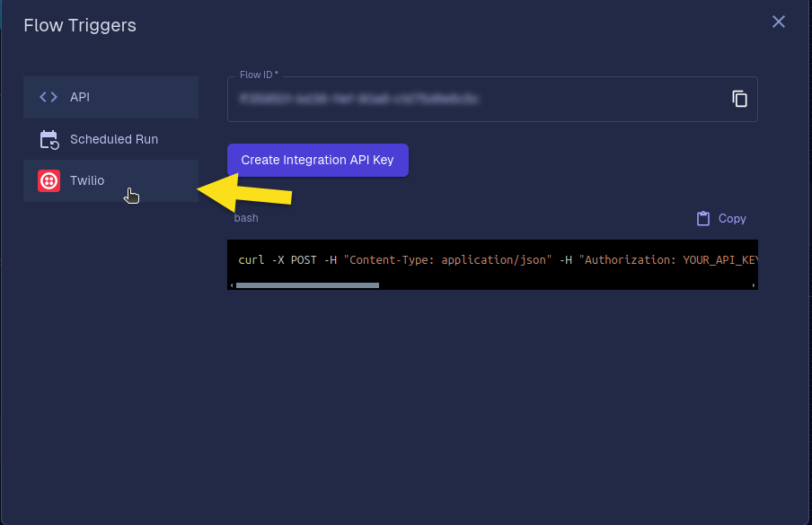Viewport: 812px width, 525px height.
Task: Click the red Twilio logo icon
Action: click(49, 180)
